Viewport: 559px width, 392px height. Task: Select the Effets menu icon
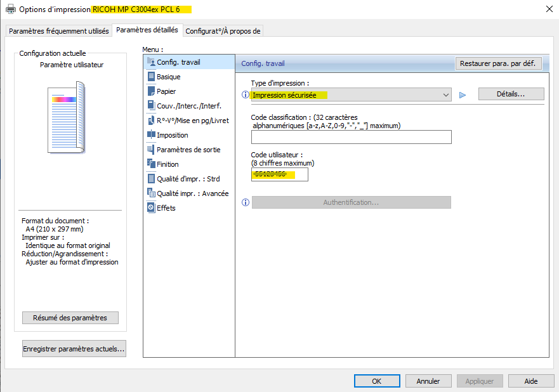tap(151, 208)
